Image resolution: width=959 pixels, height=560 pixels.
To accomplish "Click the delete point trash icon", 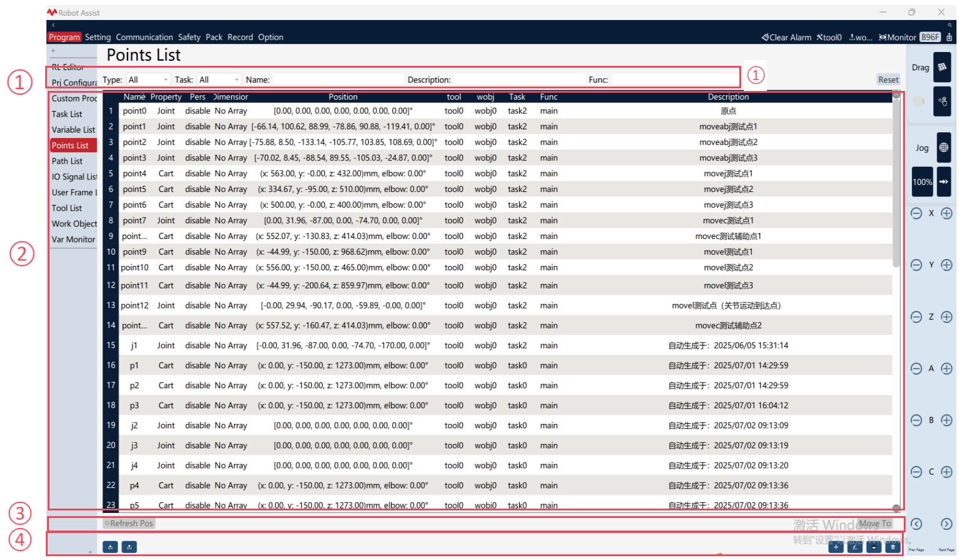I will (892, 547).
